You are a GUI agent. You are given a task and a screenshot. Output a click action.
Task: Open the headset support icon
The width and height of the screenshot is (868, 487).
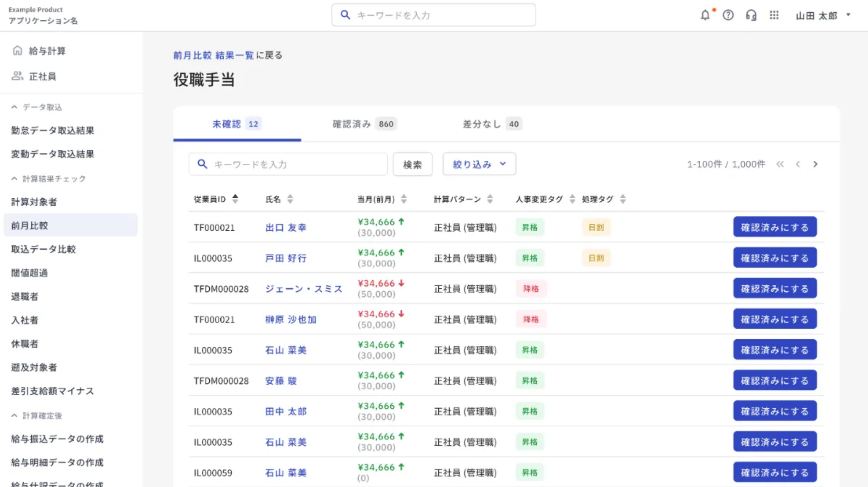tap(751, 16)
